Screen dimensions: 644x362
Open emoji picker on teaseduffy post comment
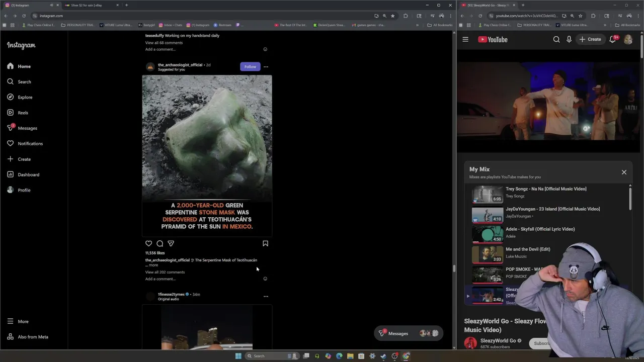[x=265, y=49]
